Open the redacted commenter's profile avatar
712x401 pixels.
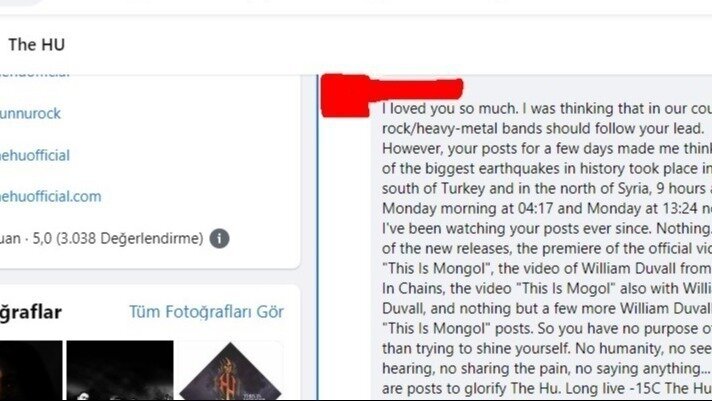(x=345, y=96)
